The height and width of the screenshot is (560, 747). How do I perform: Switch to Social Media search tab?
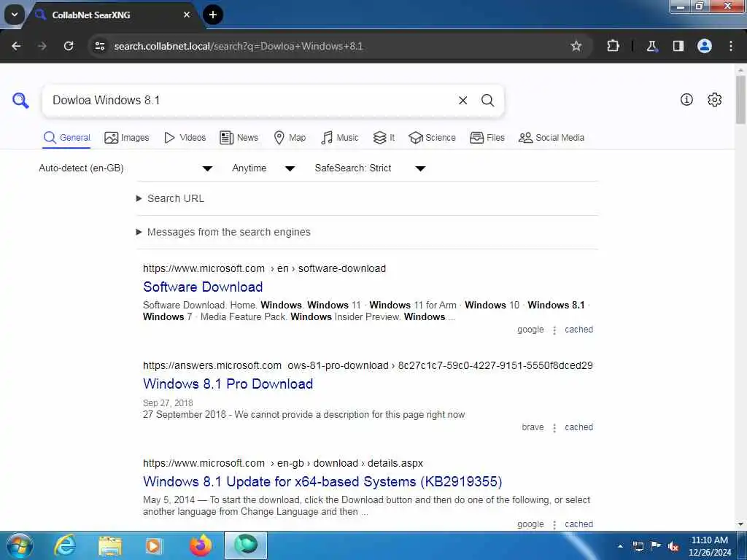pyautogui.click(x=551, y=138)
